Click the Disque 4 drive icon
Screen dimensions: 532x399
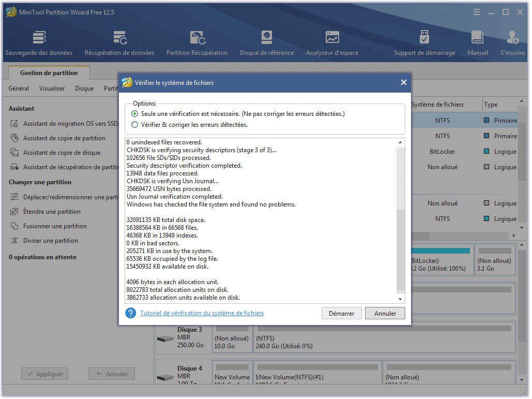(165, 377)
